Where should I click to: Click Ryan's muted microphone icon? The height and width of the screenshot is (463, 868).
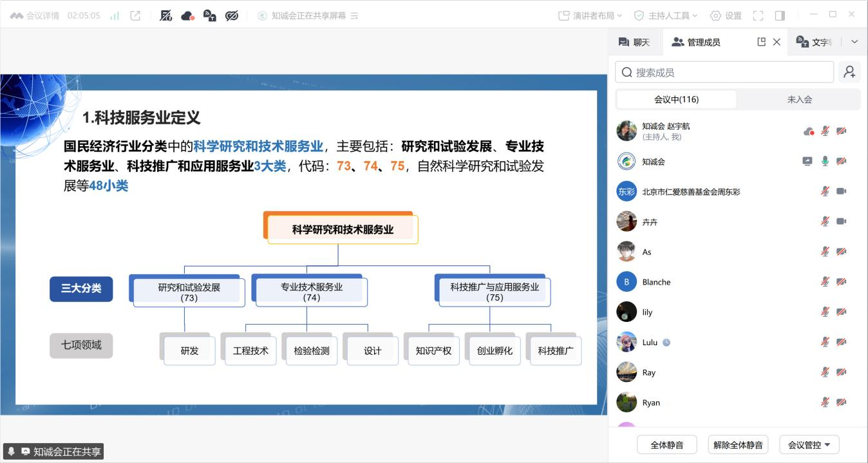tap(825, 402)
